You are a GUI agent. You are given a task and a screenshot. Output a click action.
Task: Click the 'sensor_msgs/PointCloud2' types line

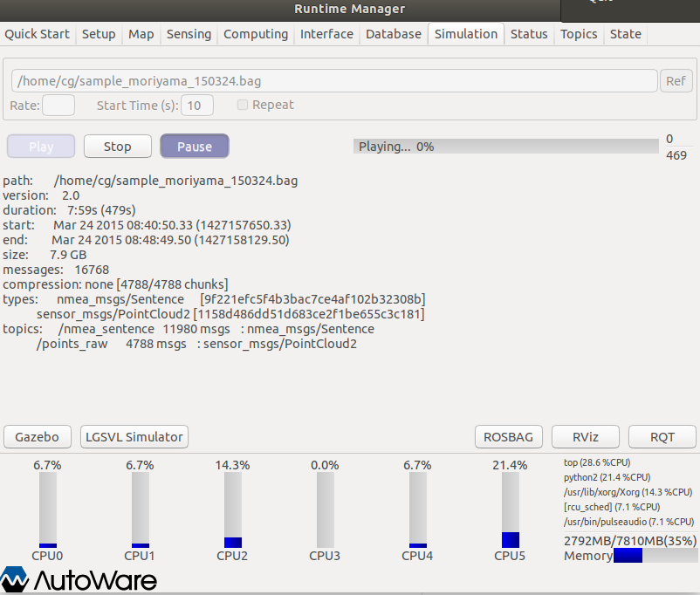tap(230, 314)
